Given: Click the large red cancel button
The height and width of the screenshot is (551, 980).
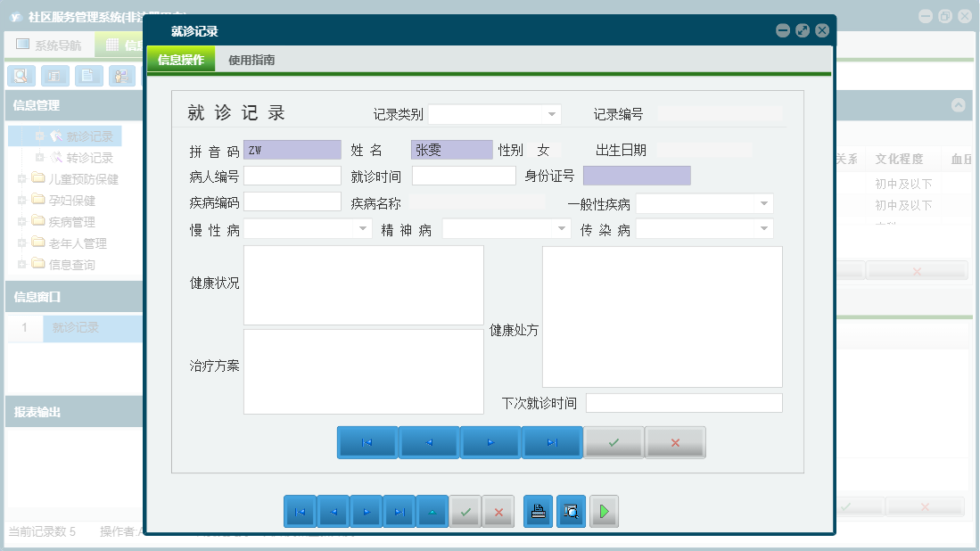Looking at the screenshot, I should 675,441.
